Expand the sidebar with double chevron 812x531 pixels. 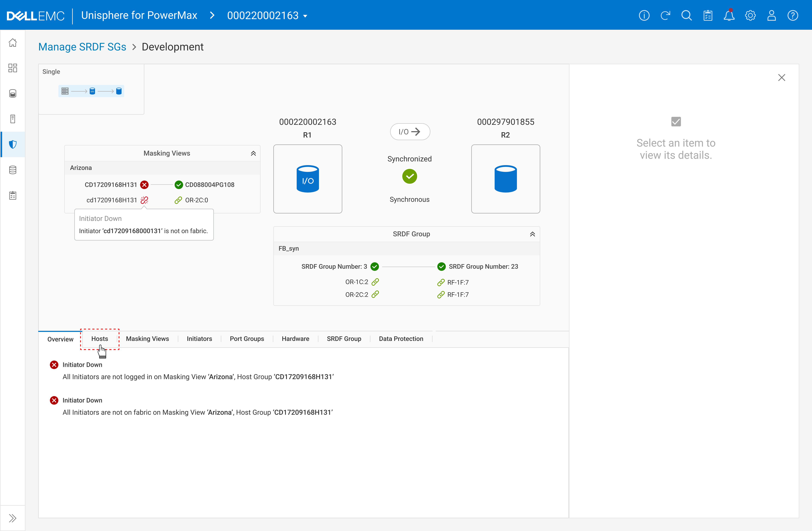13,518
